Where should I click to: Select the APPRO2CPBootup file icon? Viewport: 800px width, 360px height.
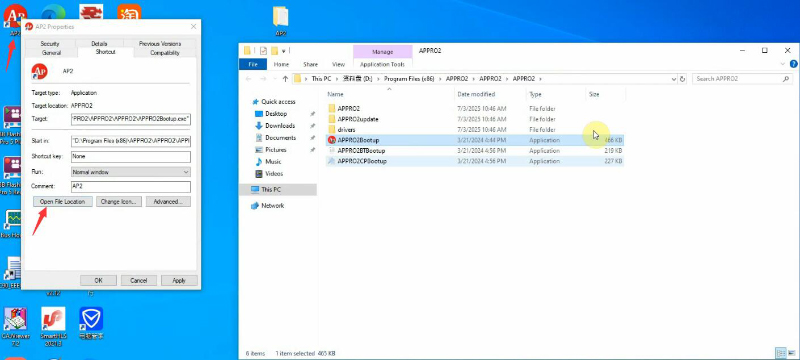332,161
